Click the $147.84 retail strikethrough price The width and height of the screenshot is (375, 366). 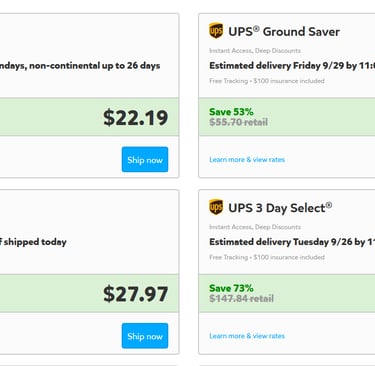coord(241,299)
